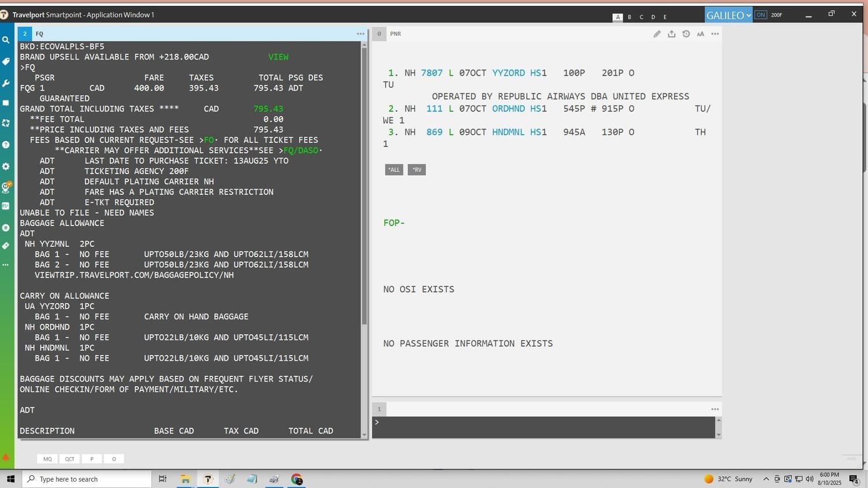Open Chrome from the taskbar
The height and width of the screenshot is (488, 868).
(x=297, y=479)
